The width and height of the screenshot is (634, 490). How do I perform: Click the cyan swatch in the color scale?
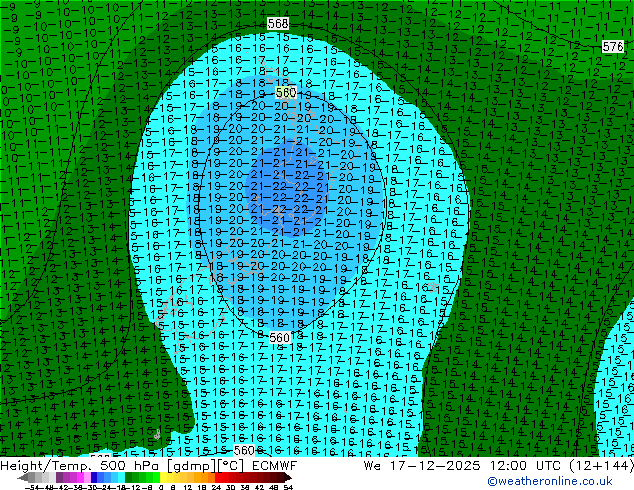pyautogui.click(x=121, y=477)
